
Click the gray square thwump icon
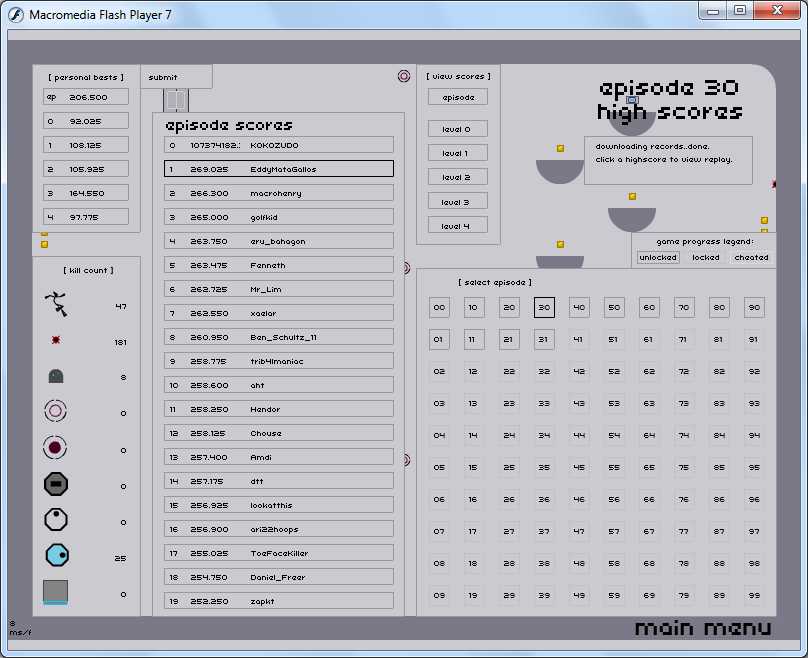pyautogui.click(x=56, y=592)
